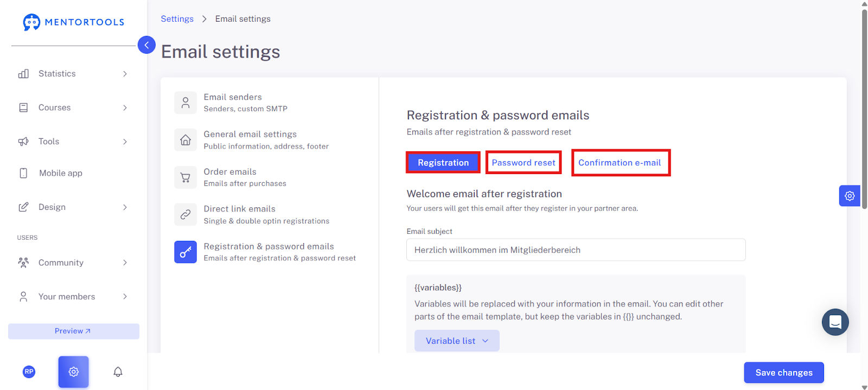
Task: Click the Save changes button
Action: tap(784, 373)
